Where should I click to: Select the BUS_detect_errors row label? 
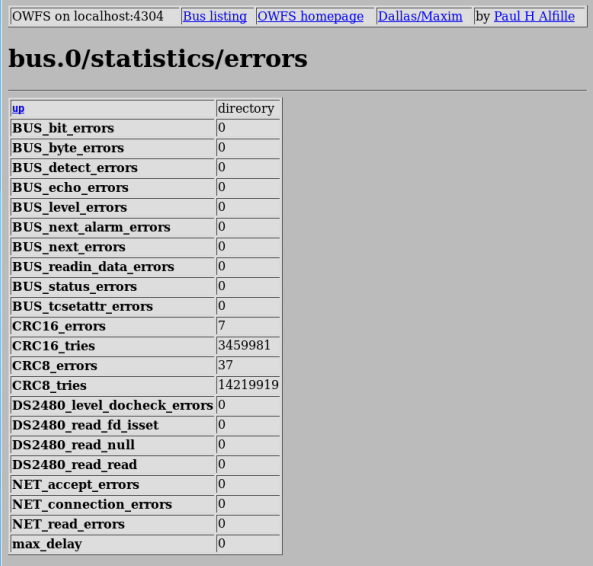[x=75, y=167]
